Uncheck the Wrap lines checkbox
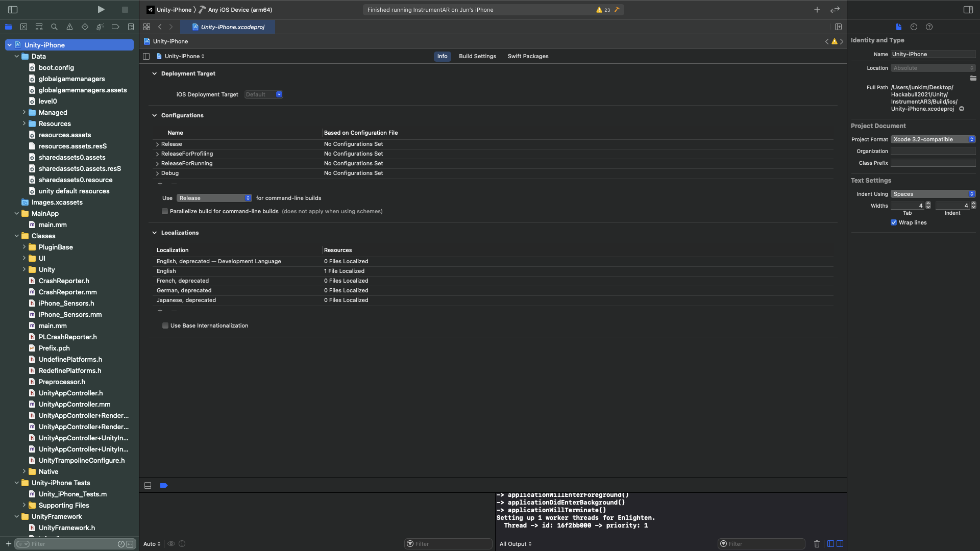 point(894,222)
